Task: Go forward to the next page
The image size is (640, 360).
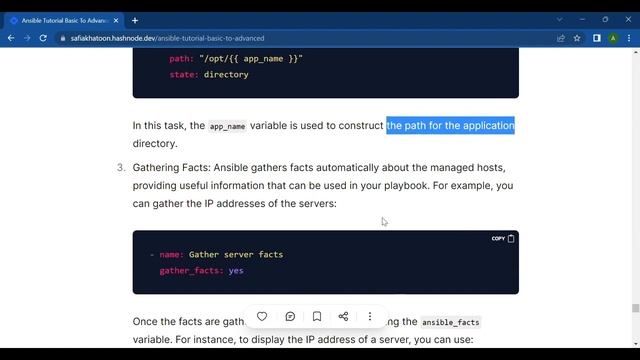Action: pos(27,38)
